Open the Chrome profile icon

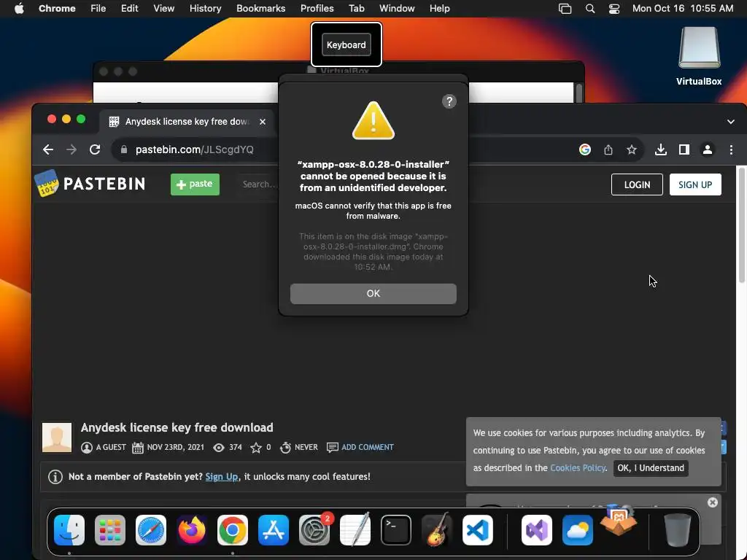click(x=708, y=149)
